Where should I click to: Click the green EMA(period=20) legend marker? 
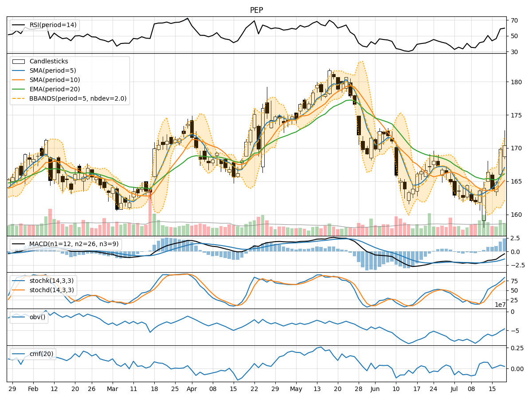[x=20, y=90]
